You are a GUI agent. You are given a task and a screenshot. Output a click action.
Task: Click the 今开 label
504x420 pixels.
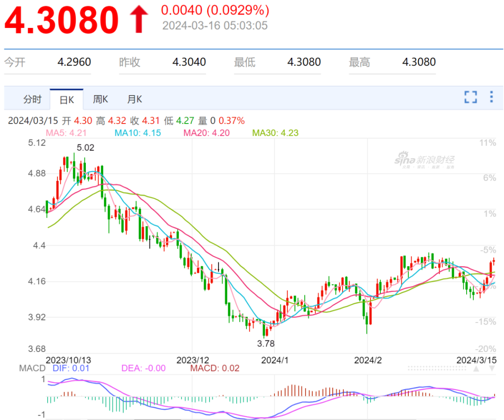coord(15,62)
